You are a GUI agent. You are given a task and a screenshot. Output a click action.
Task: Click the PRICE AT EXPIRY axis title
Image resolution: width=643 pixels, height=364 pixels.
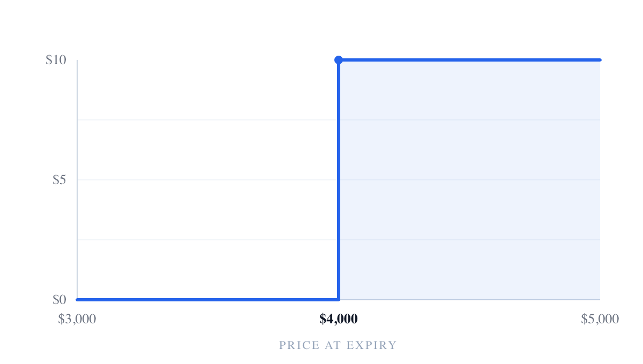[338, 345]
